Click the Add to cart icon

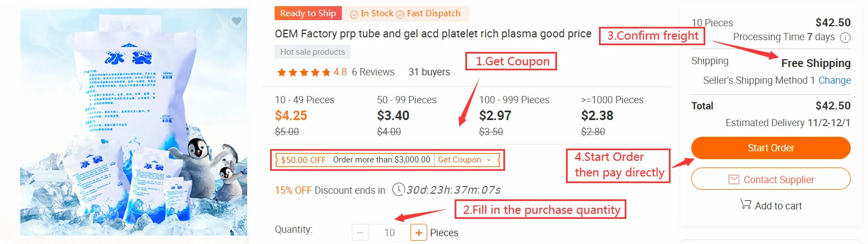(746, 204)
